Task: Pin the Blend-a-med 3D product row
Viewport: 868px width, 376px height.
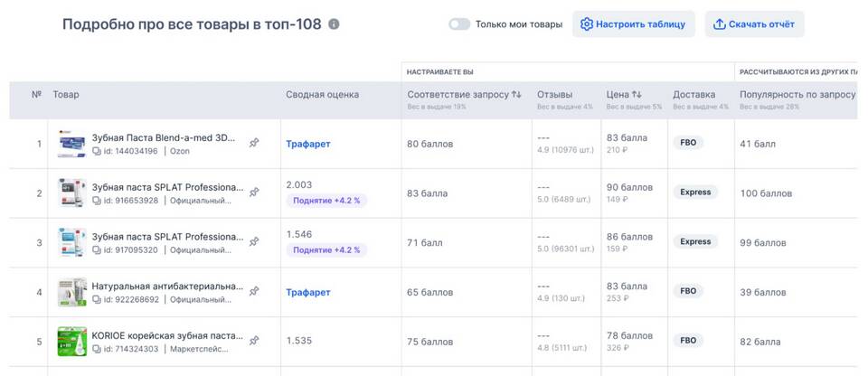Action: (254, 144)
